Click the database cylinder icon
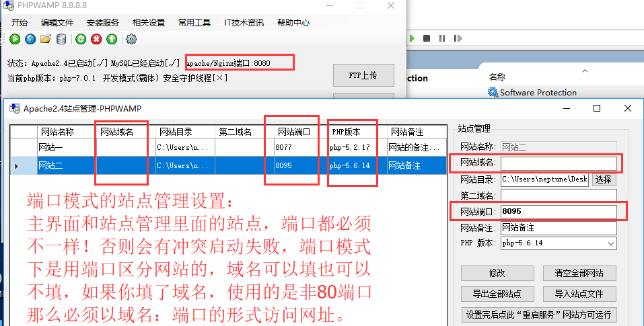 pos(61,39)
